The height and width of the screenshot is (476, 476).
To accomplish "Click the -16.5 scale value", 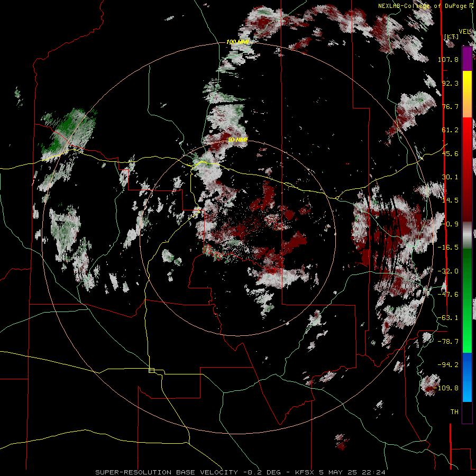I will click(448, 248).
